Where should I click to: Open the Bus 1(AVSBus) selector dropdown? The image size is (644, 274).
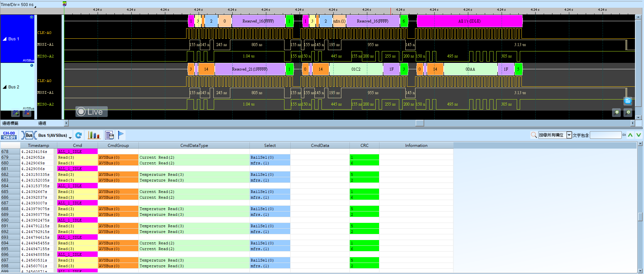pos(55,135)
